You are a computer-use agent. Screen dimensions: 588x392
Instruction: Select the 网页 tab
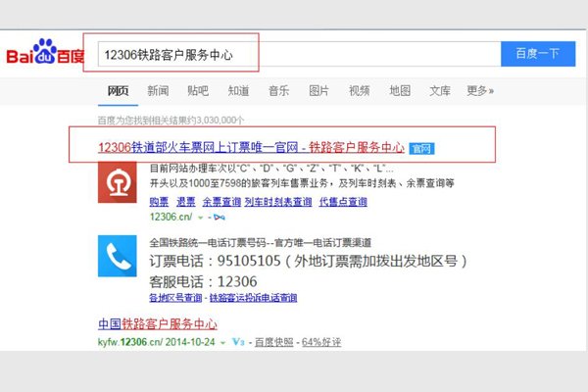[118, 91]
